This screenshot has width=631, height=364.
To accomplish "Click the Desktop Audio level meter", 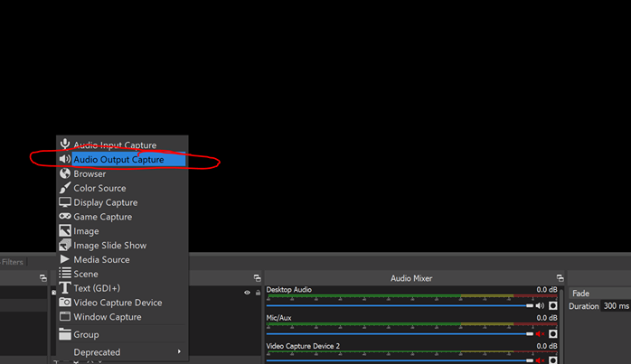I will click(412, 297).
